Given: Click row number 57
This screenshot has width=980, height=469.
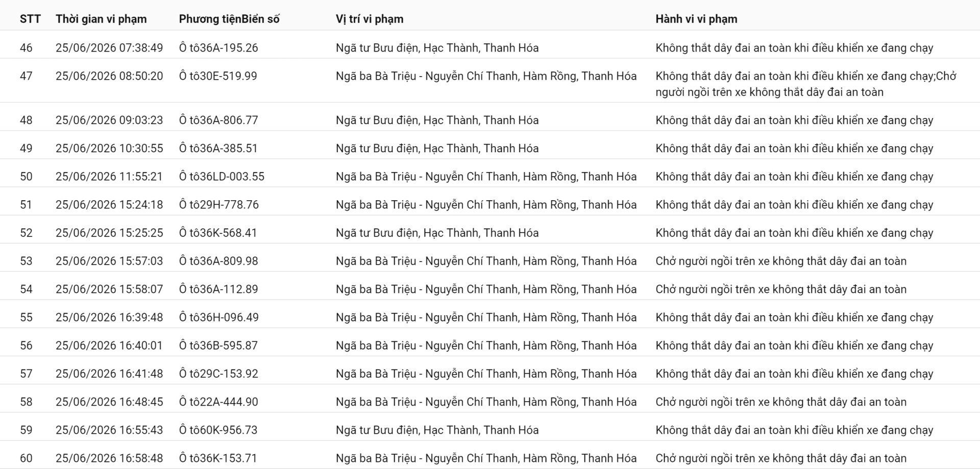Looking at the screenshot, I should [x=26, y=374].
